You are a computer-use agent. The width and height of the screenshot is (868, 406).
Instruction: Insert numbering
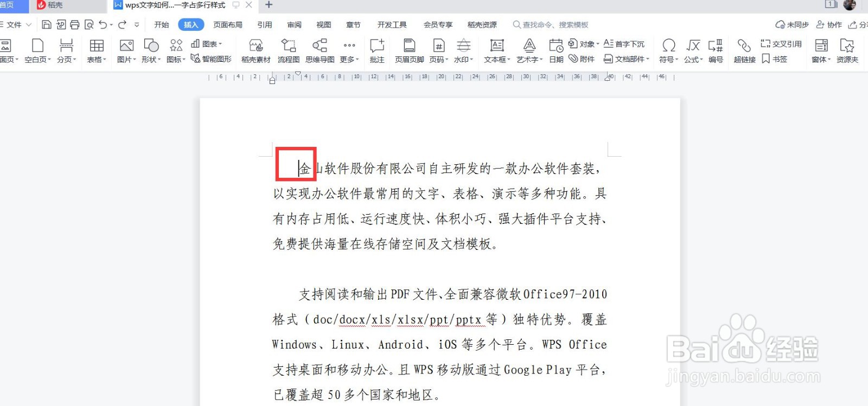pos(716,51)
